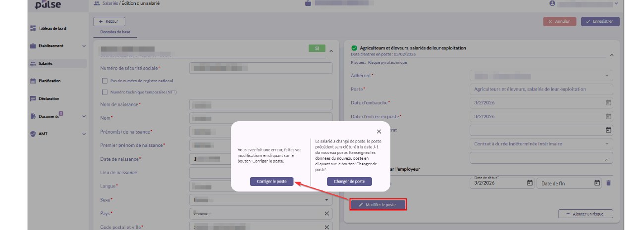Image resolution: width=644 pixels, height=230 pixels.
Task: Open the contract type dropdown
Action: click(x=541, y=144)
